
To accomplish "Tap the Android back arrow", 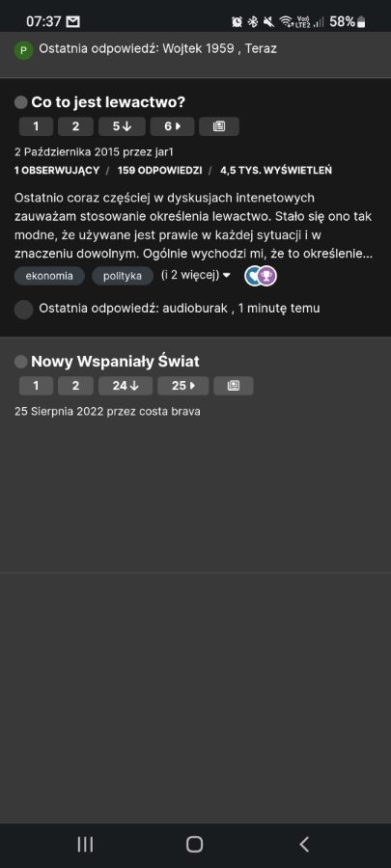I will click(303, 844).
